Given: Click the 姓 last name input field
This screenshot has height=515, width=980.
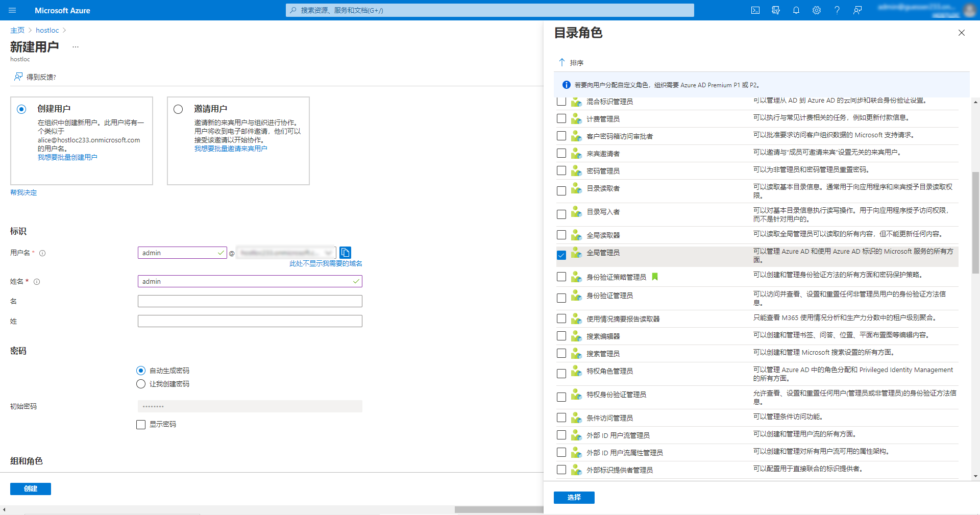Looking at the screenshot, I should pos(250,321).
